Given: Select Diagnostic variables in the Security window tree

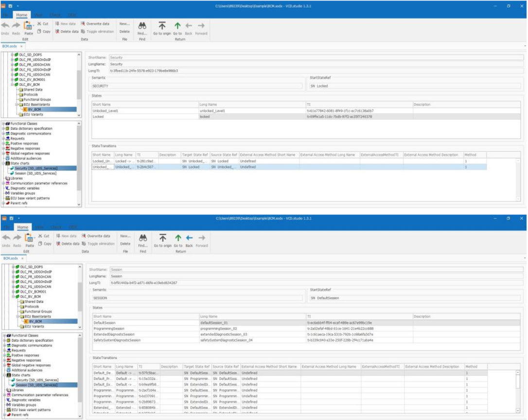Looking at the screenshot, I should click(25, 188).
